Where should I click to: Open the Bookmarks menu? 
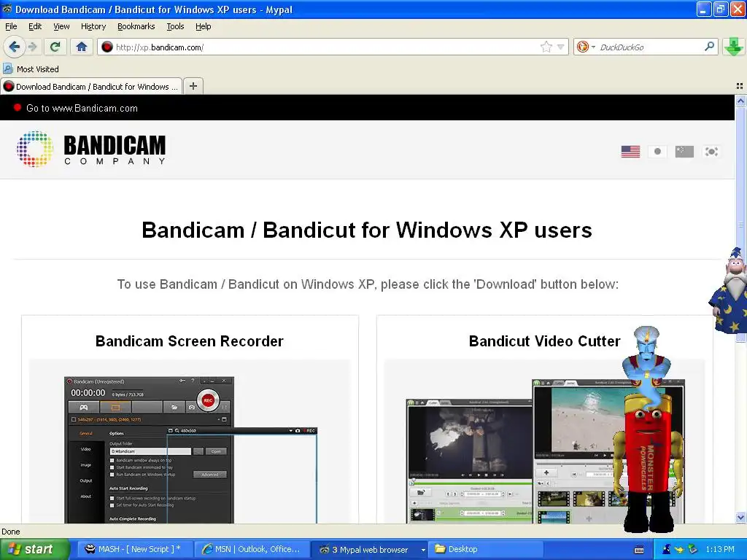(x=136, y=27)
